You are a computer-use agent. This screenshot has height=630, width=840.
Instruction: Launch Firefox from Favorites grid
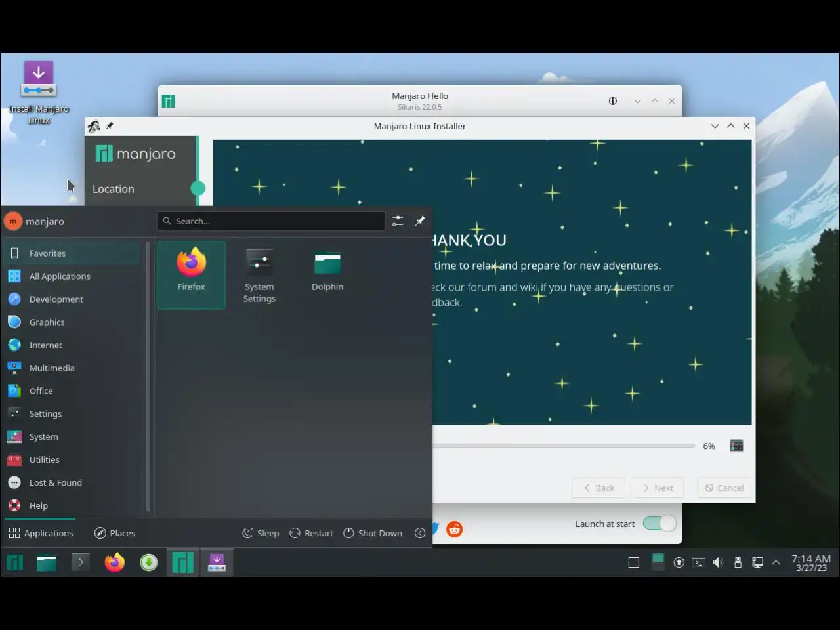pyautogui.click(x=191, y=275)
